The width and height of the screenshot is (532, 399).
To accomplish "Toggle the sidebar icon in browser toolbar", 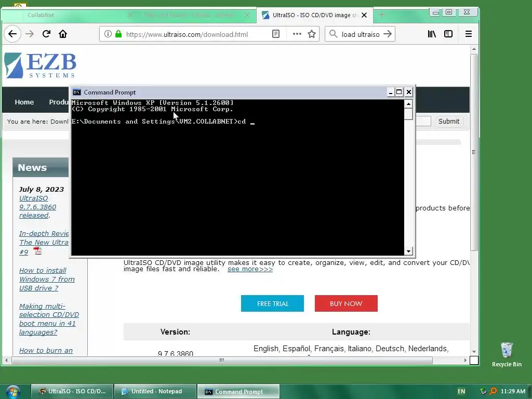I will (448, 34).
